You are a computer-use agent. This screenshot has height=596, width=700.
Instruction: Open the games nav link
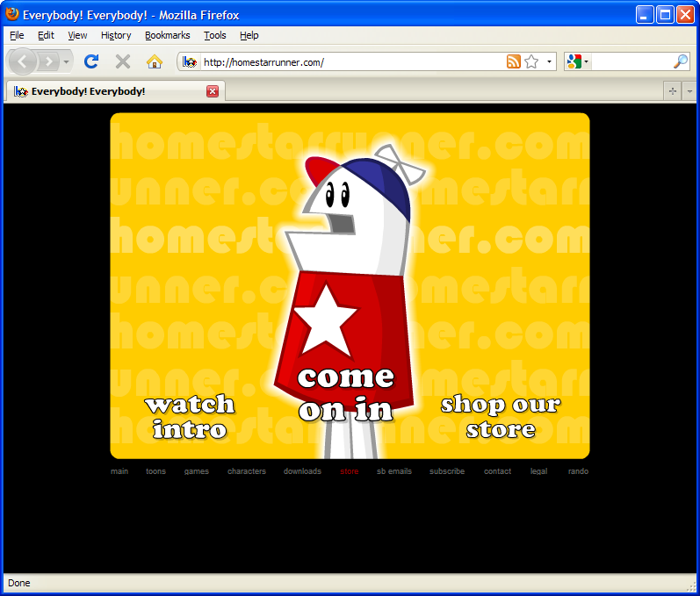click(x=197, y=471)
